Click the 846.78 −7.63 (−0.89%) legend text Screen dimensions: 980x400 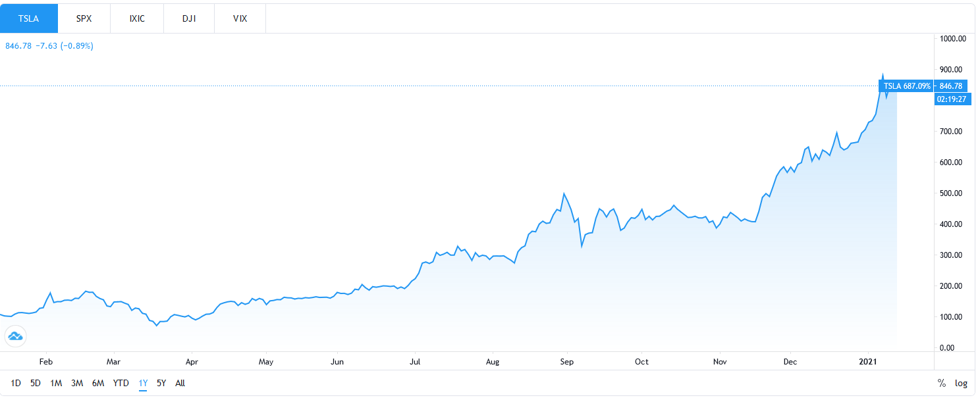click(x=49, y=46)
